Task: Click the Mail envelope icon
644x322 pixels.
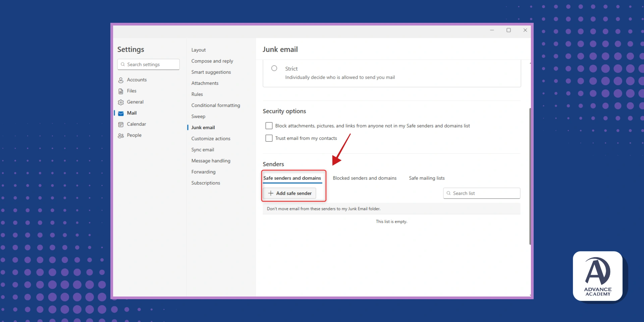Action: 121,113
